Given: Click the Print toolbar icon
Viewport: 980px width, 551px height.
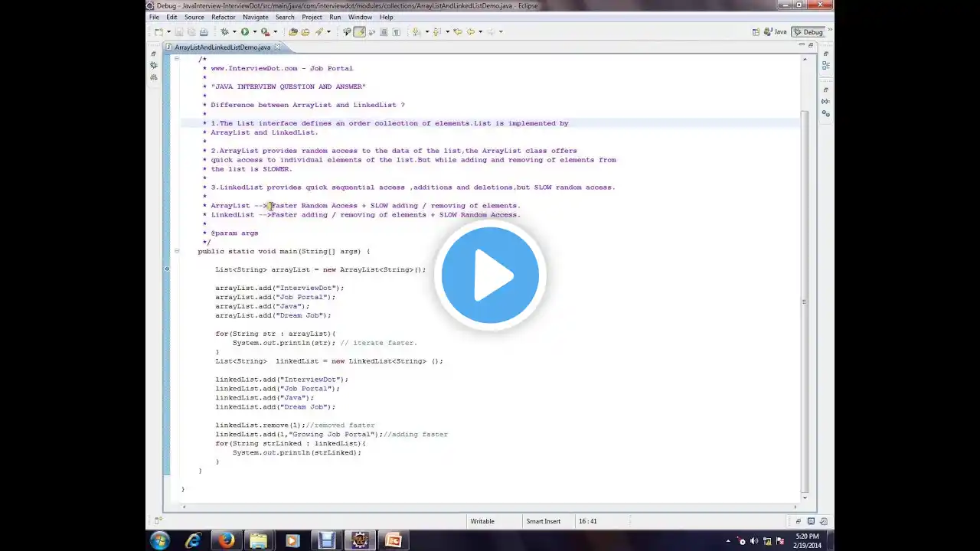Looking at the screenshot, I should (204, 32).
